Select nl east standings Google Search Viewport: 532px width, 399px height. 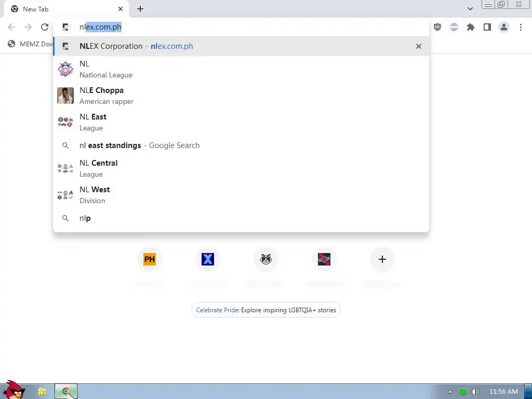(241, 145)
